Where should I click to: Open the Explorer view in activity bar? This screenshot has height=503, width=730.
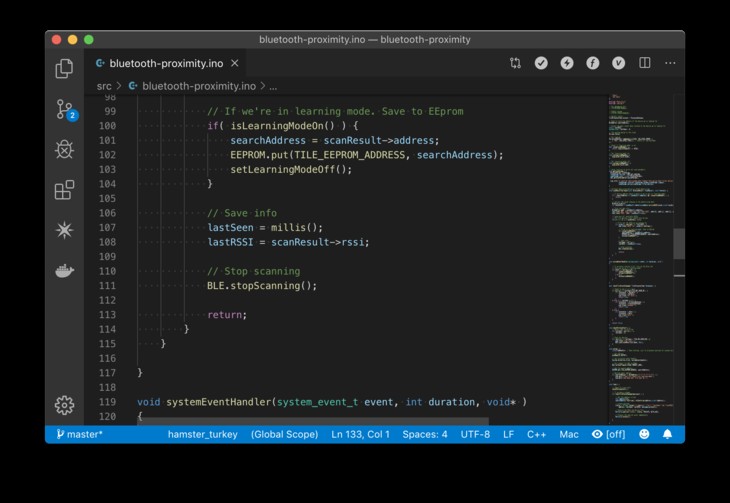pyautogui.click(x=65, y=68)
